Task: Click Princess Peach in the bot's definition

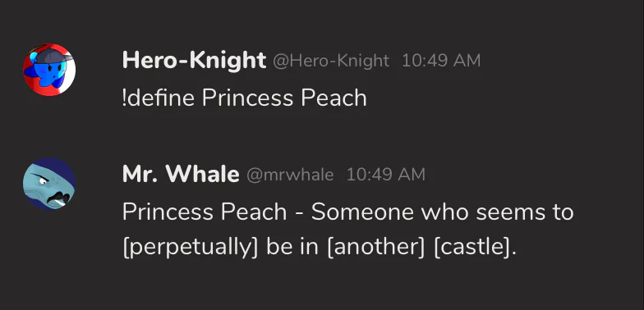Action: [205, 212]
